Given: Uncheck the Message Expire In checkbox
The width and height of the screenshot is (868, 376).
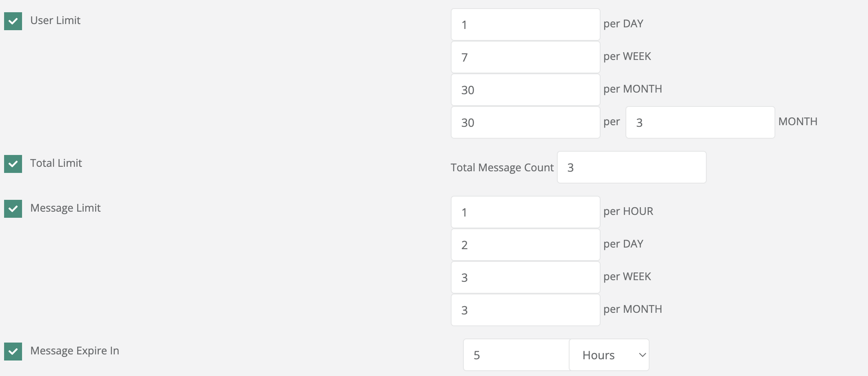Looking at the screenshot, I should click(x=13, y=352).
